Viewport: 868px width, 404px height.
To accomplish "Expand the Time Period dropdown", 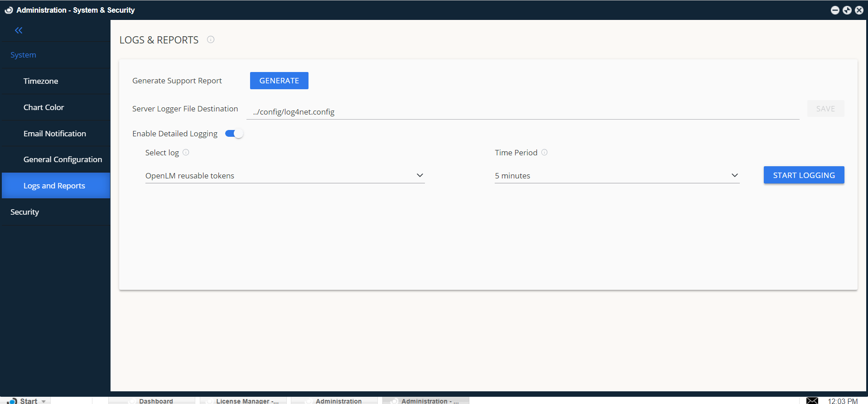I will [x=617, y=176].
